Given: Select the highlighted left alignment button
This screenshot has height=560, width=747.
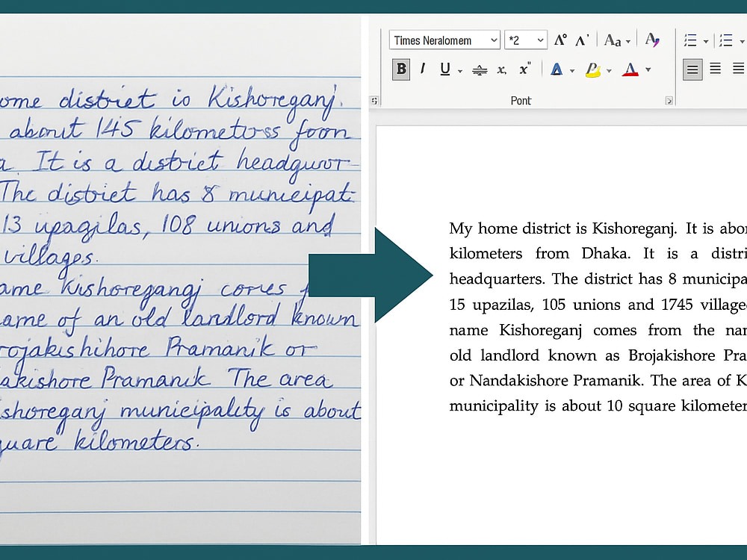Looking at the screenshot, I should tap(692, 69).
